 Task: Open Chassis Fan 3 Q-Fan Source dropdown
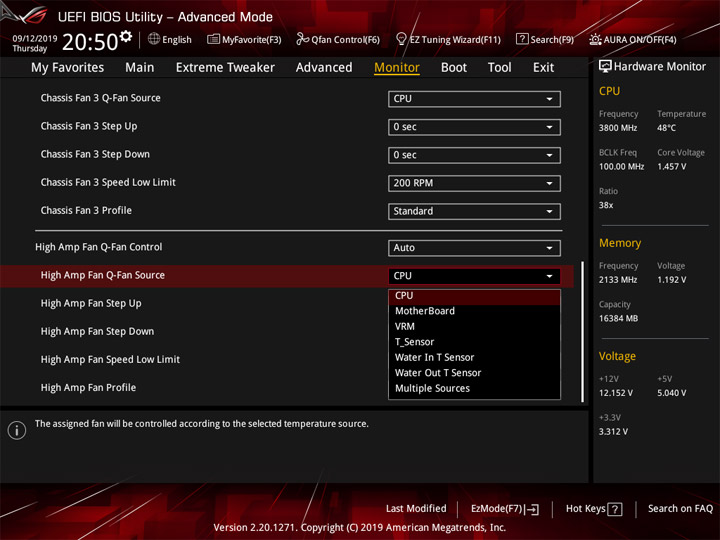click(474, 99)
